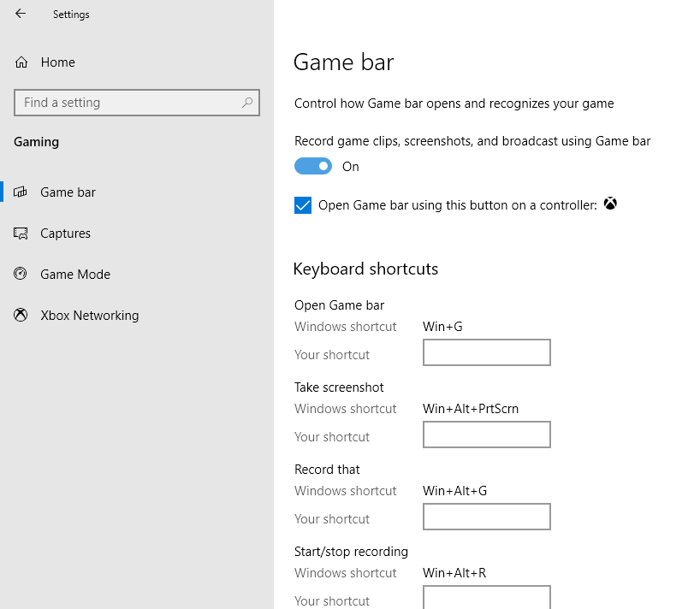Navigate to Home settings via the Home link
700x609 pixels.
(x=57, y=62)
